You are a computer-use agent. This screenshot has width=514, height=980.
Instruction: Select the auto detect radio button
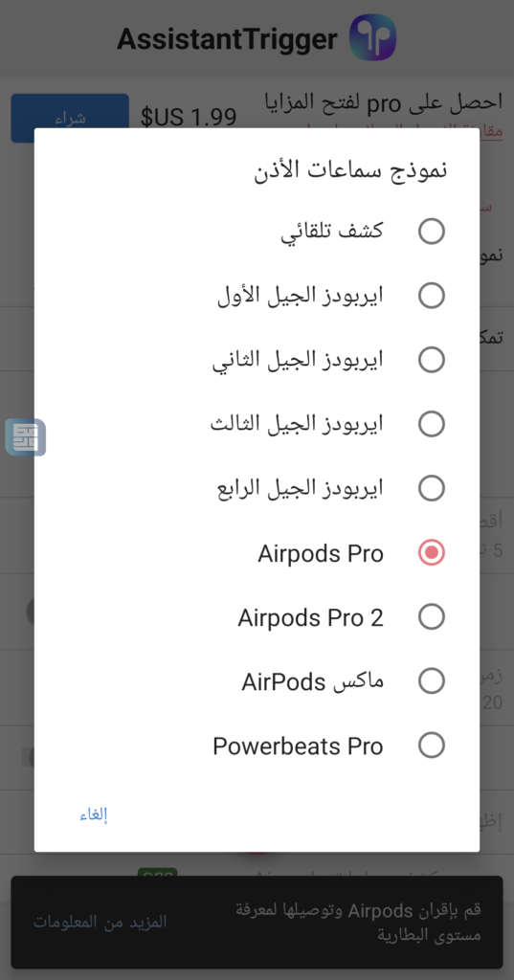(x=432, y=232)
